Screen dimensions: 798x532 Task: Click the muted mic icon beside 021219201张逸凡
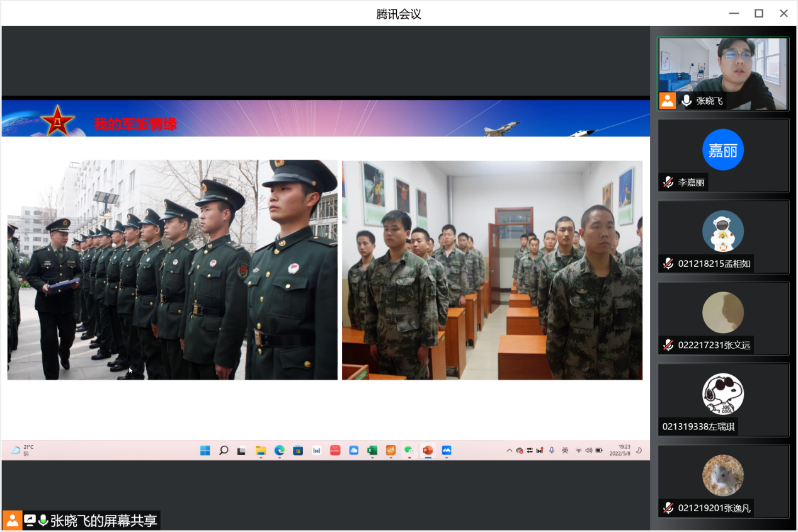pos(668,508)
